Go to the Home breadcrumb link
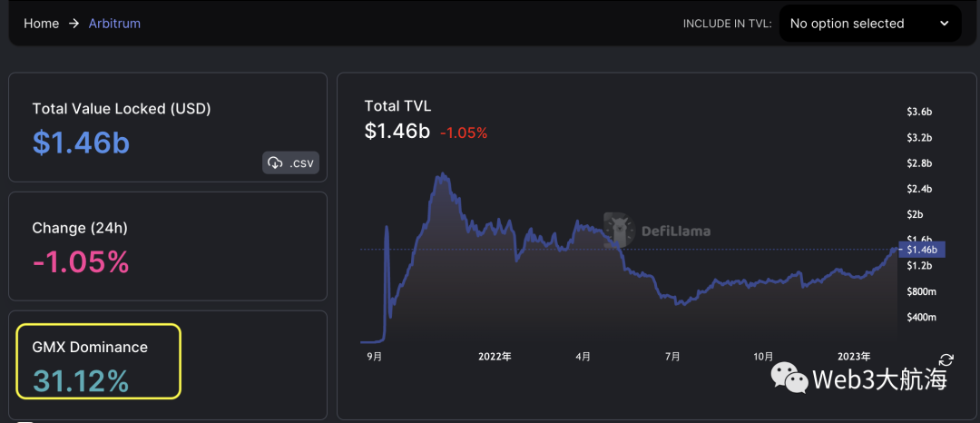Image resolution: width=980 pixels, height=423 pixels. [41, 24]
